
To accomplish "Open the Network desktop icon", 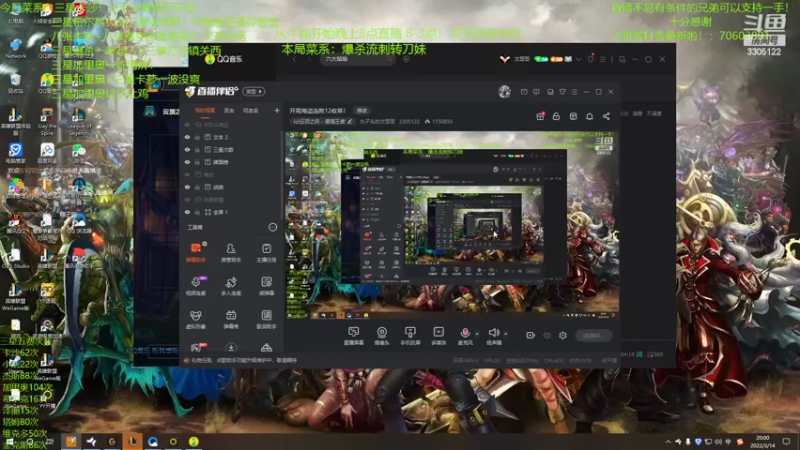I will click(x=16, y=49).
